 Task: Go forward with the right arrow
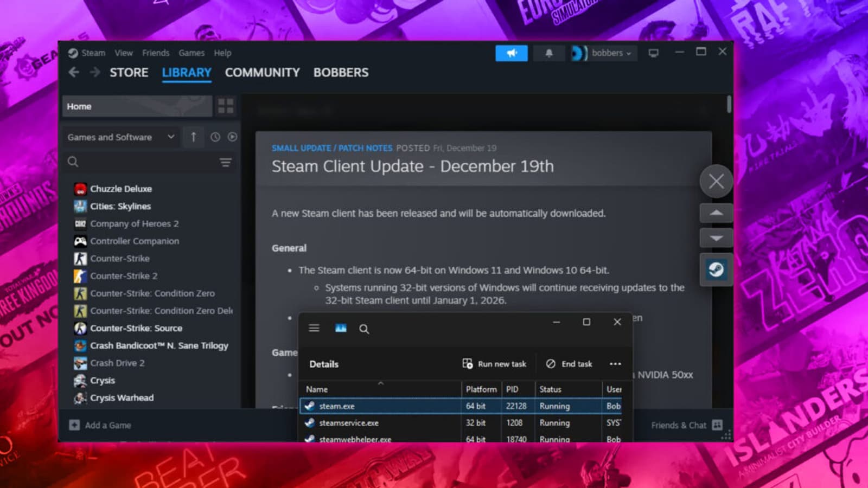tap(95, 72)
